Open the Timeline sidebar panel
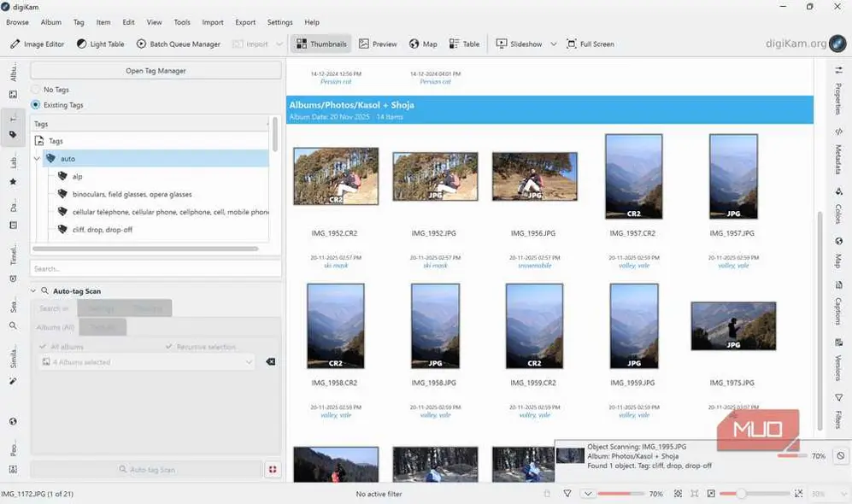This screenshot has width=852, height=504. [x=11, y=247]
